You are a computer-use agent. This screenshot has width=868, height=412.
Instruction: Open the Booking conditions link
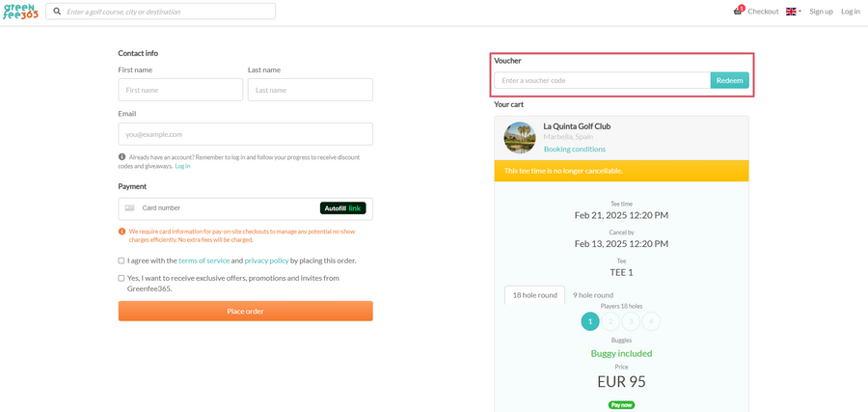point(574,150)
